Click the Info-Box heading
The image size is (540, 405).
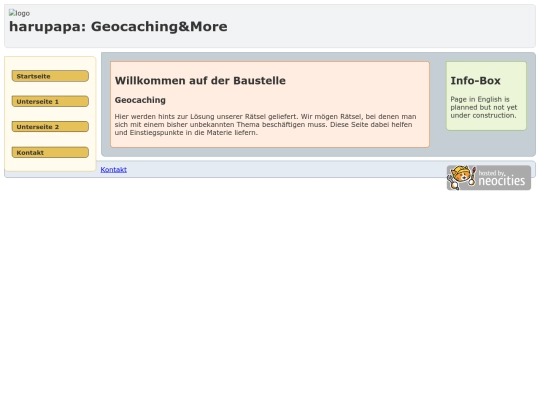point(475,81)
